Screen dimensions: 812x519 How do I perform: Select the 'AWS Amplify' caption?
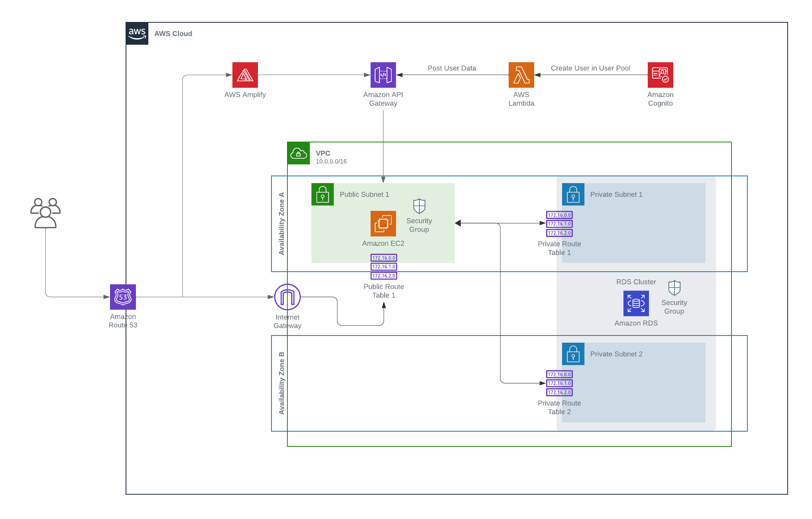(245, 95)
